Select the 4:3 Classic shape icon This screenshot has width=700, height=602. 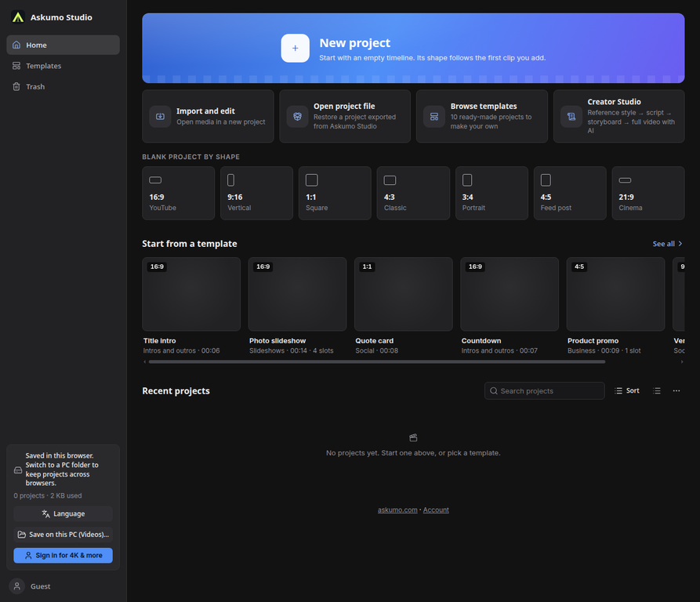coord(390,180)
